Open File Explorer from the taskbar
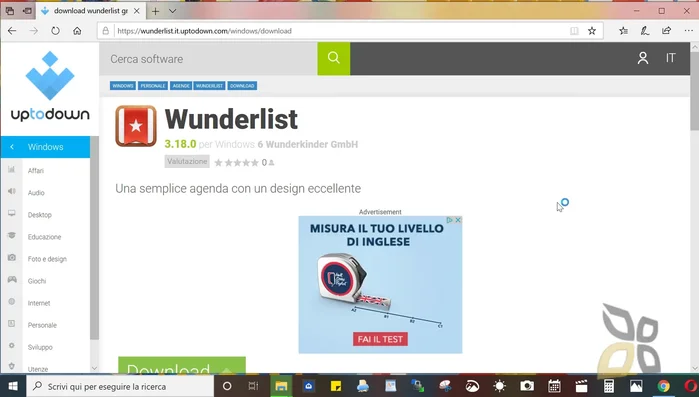 tap(281, 386)
